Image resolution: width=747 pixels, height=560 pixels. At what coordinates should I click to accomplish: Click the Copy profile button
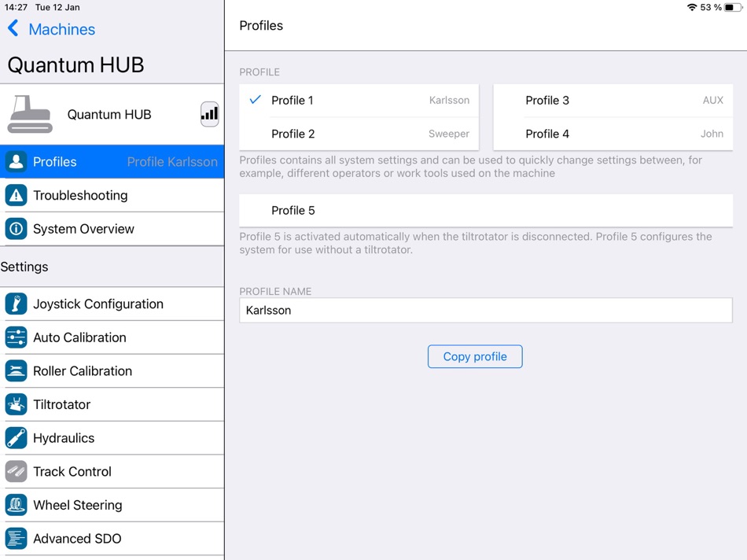(x=475, y=356)
